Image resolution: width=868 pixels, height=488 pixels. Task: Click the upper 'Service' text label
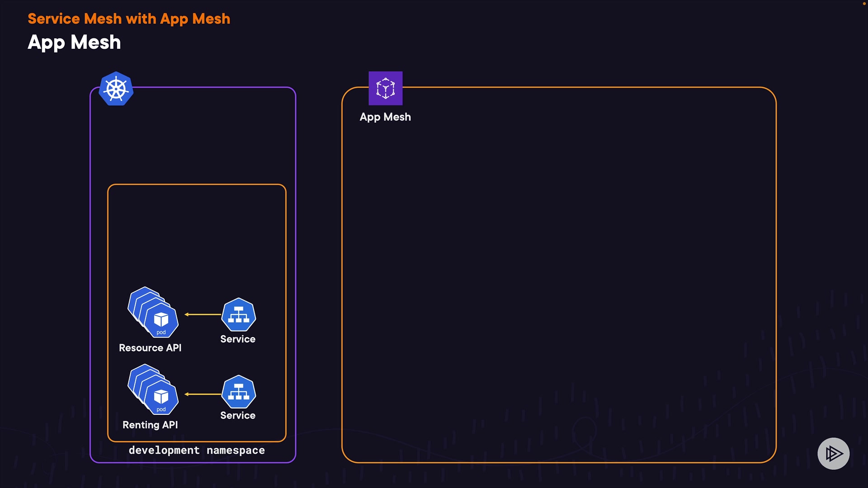point(238,339)
